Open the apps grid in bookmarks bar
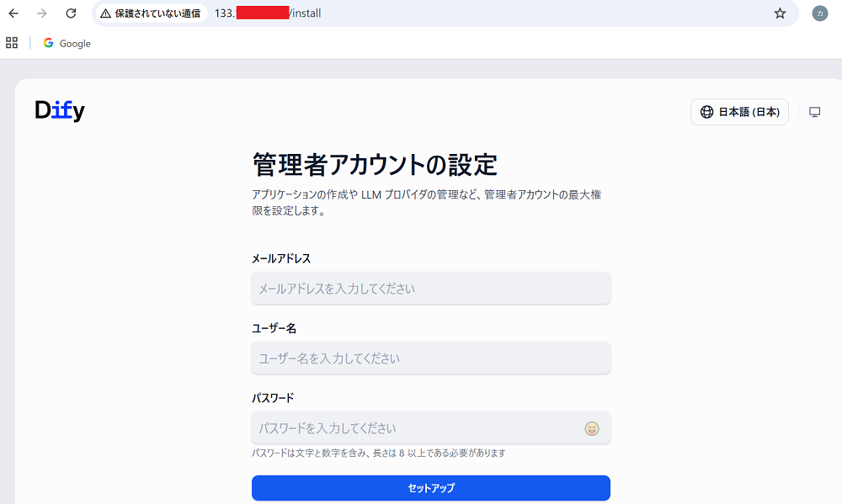842x504 pixels. [x=12, y=43]
